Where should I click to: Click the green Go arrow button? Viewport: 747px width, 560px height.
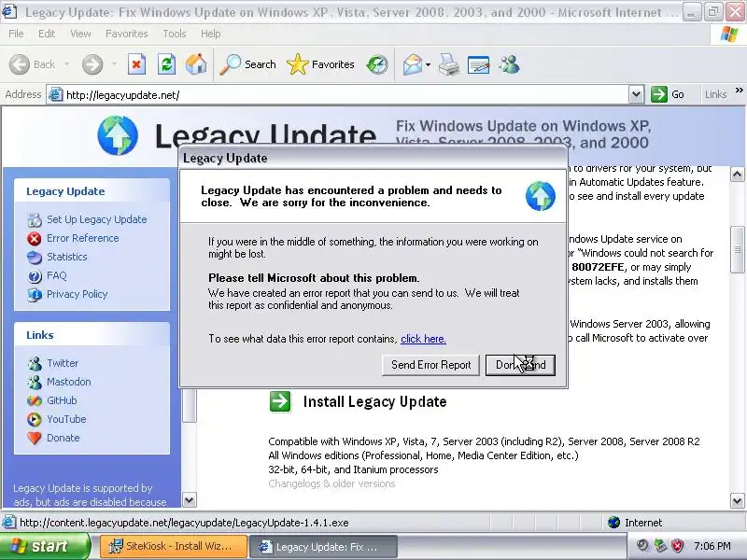pos(659,94)
